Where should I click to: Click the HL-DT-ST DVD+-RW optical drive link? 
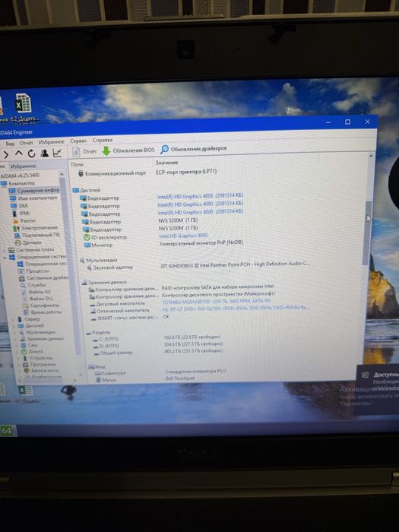pyautogui.click(x=236, y=308)
